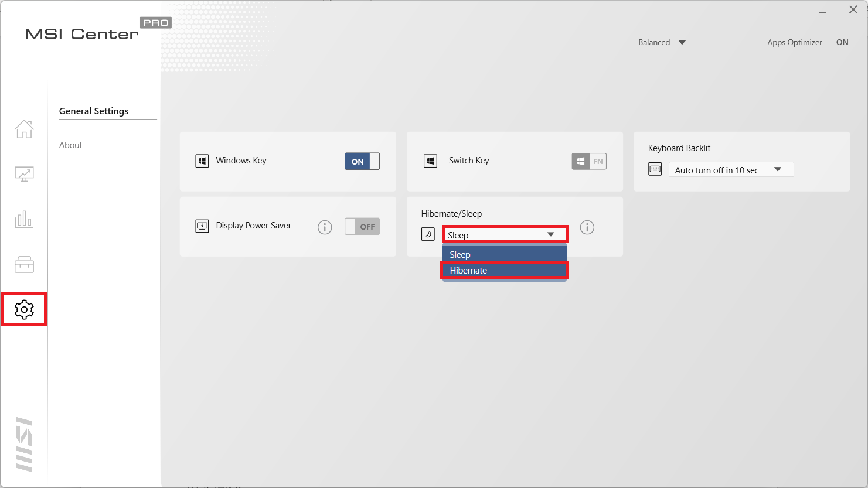Open Keyboard Backlit auto turn off dropdown
This screenshot has height=488, width=868.
[731, 169]
